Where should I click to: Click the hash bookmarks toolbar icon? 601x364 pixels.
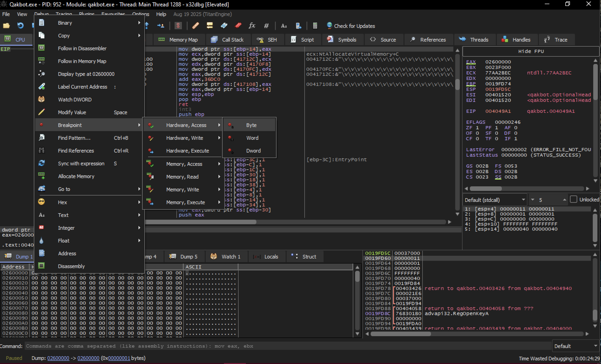pyautogui.click(x=266, y=25)
